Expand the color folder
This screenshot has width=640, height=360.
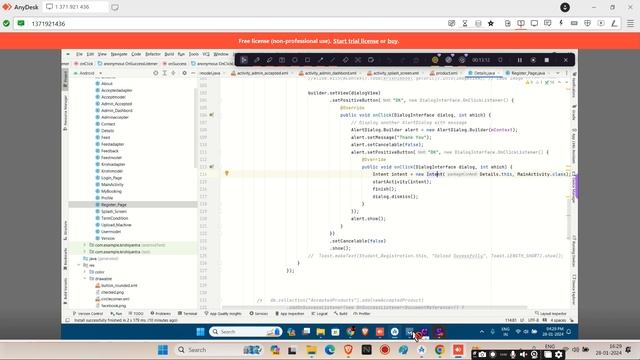(85, 272)
